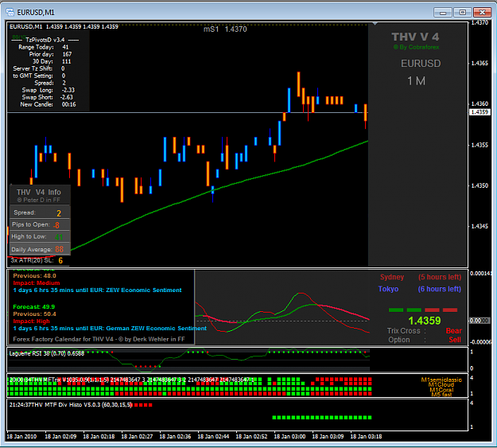Click the Trix Cross 'Bear' signal
This screenshot has width=497, height=448.
(x=453, y=331)
